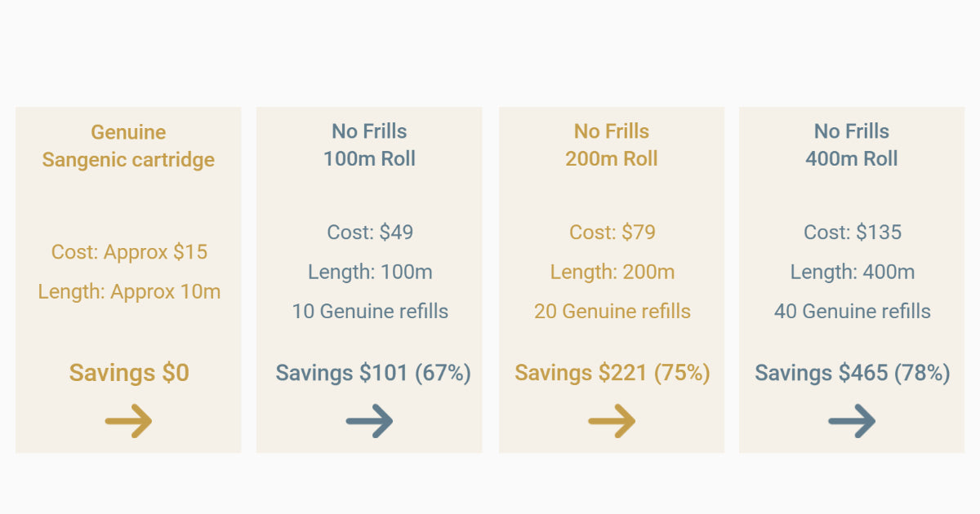Screen dimensions: 980x514
Task: Click the 20 Genuine refills text
Action: pyautogui.click(x=612, y=311)
